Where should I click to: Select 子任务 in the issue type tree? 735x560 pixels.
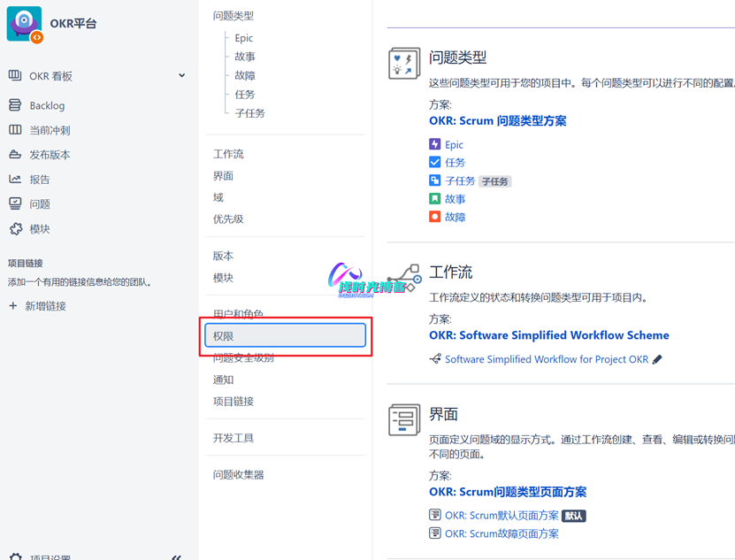249,113
